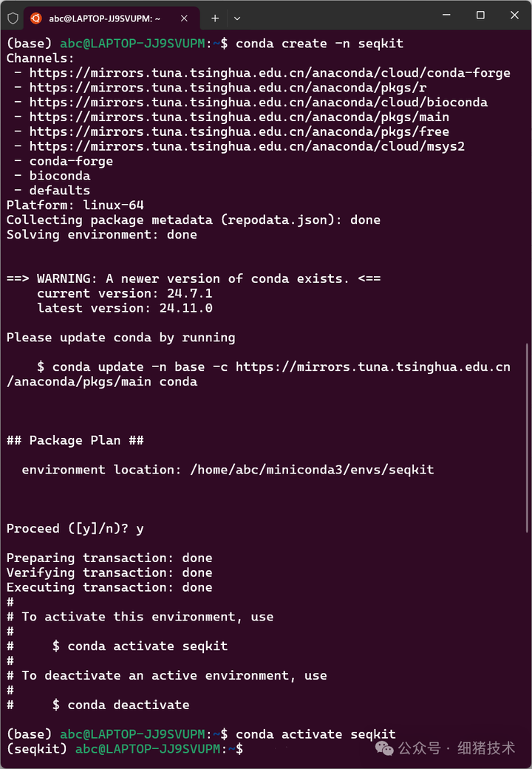532x769 pixels.
Task: Open the cloud/msys2 mirror URL
Action: pos(247,147)
